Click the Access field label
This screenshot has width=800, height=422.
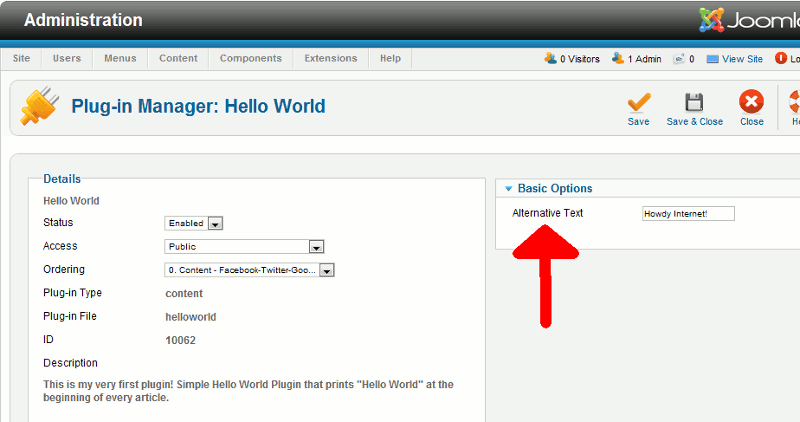tap(60, 246)
